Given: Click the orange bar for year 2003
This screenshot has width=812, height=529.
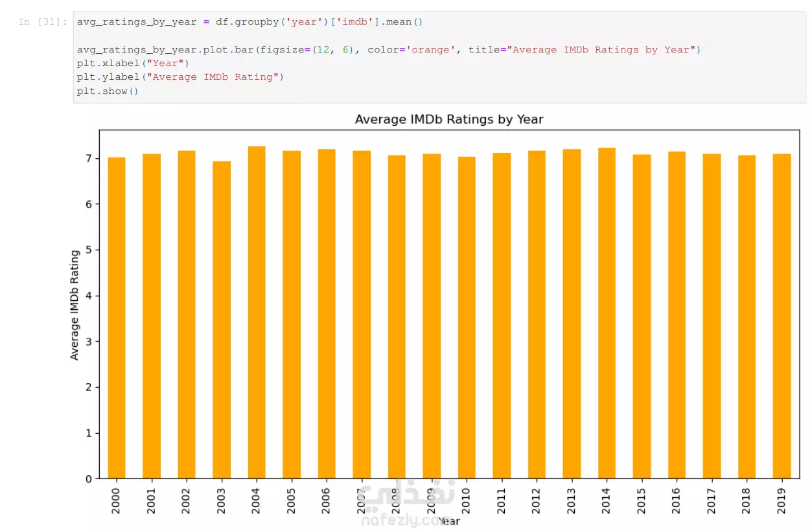Looking at the screenshot, I should pos(222,320).
